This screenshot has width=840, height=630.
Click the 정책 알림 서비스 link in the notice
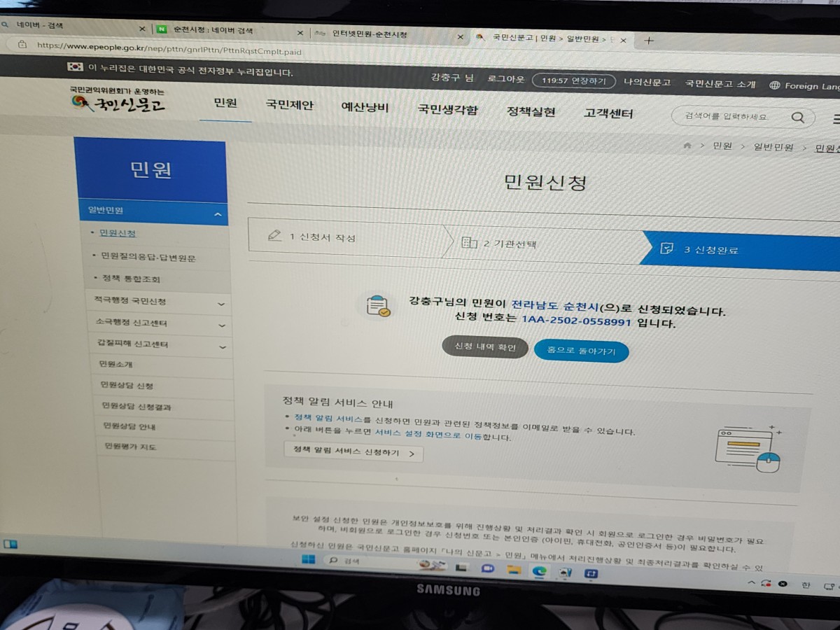(x=328, y=418)
